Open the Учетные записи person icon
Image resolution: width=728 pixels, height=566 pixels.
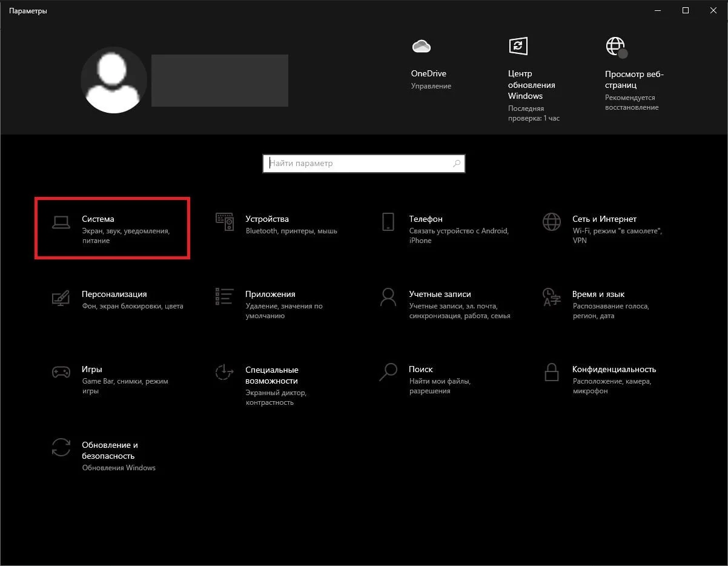tap(388, 297)
